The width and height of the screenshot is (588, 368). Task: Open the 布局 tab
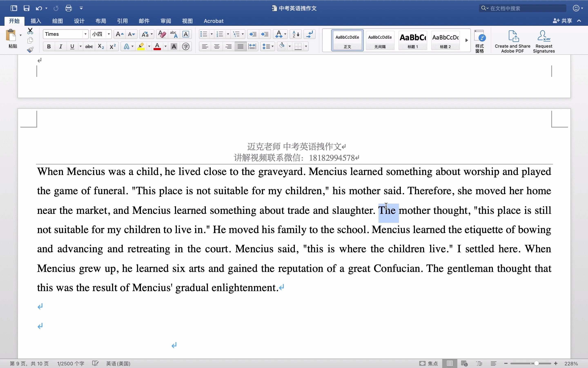[101, 21]
